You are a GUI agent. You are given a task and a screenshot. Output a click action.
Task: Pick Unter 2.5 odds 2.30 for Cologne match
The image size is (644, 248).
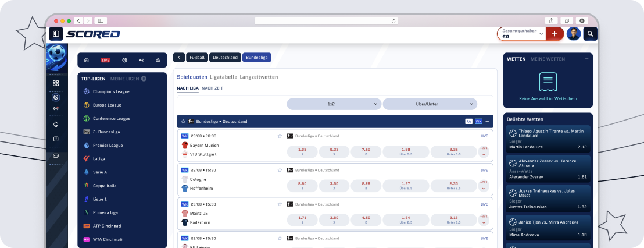[x=454, y=186]
